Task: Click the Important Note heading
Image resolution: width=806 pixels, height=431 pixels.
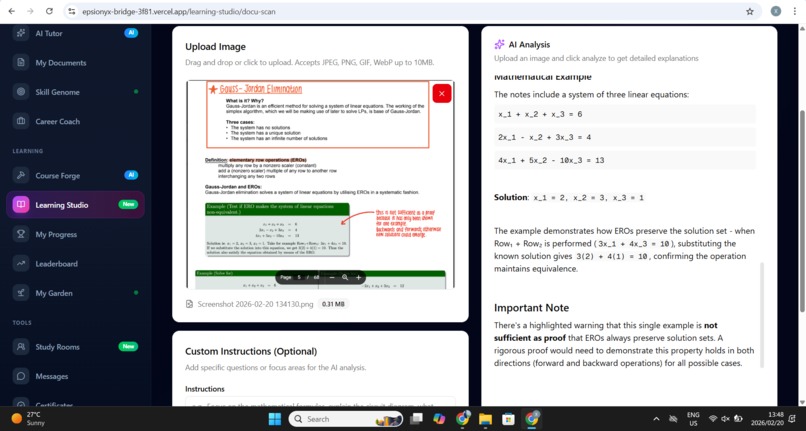Action: tap(532, 308)
